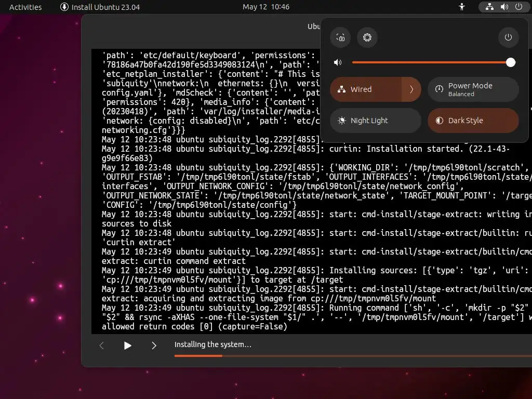Mute sound via quick settings speaker icon
Image resolution: width=532 pixels, height=399 pixels.
338,62
